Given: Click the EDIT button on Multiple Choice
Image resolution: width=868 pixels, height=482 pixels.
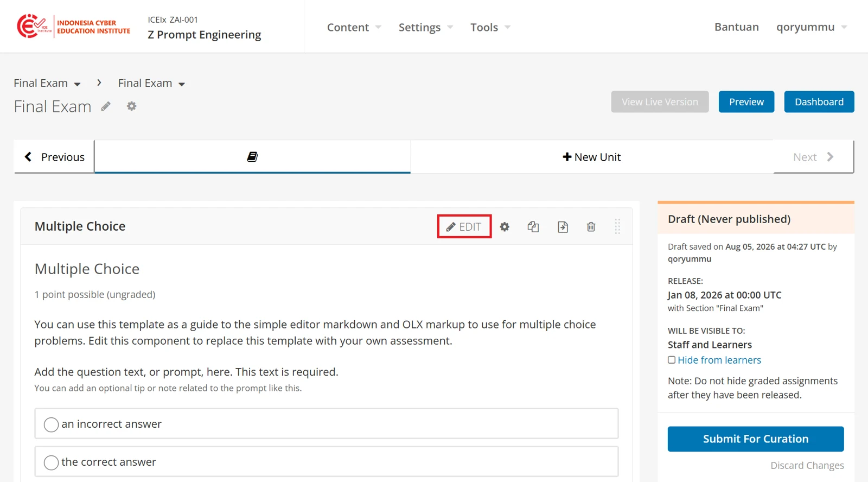Looking at the screenshot, I should [x=464, y=227].
